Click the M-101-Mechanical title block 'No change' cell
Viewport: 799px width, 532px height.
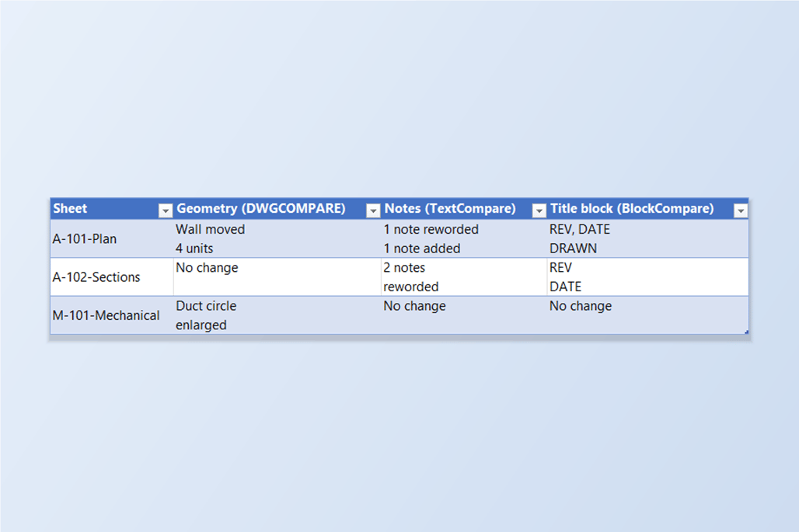click(x=647, y=315)
